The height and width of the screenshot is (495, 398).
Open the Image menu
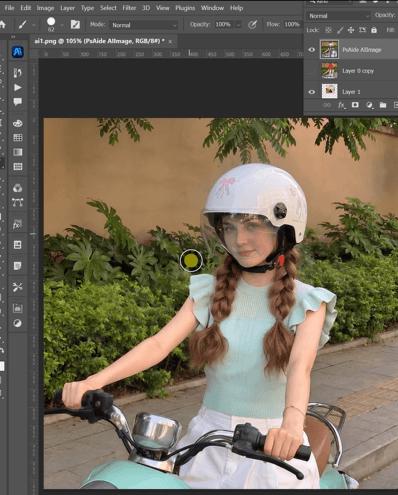(x=45, y=8)
